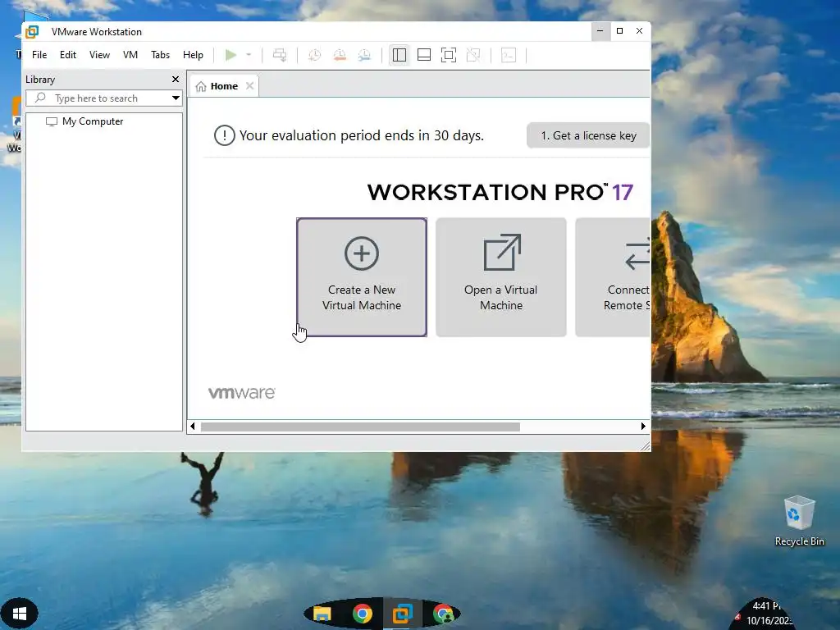Minimize the VMware Workstation window
Viewport: 840px width, 630px height.
pyautogui.click(x=600, y=31)
